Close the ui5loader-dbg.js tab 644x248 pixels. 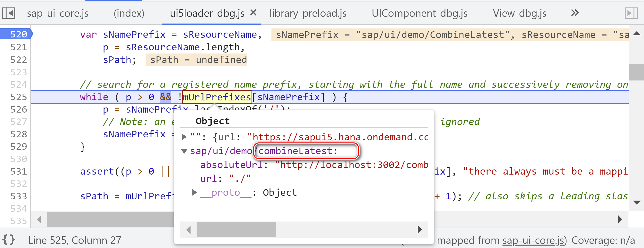(253, 12)
